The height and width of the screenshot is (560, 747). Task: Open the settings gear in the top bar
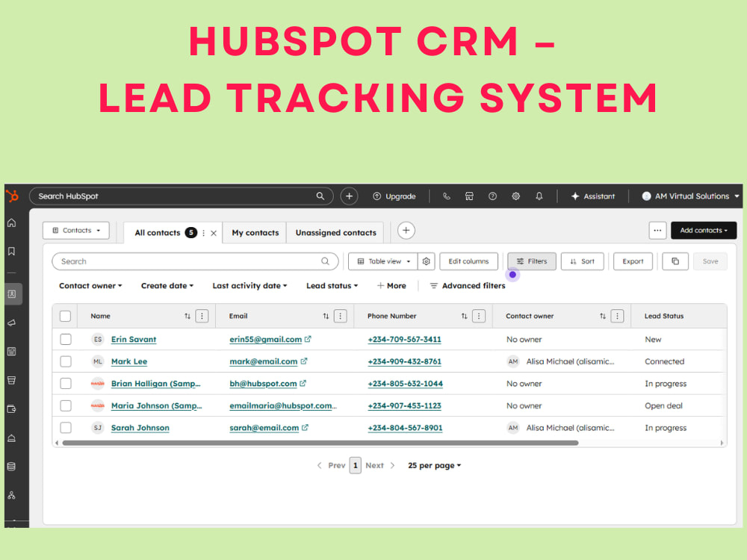point(516,196)
